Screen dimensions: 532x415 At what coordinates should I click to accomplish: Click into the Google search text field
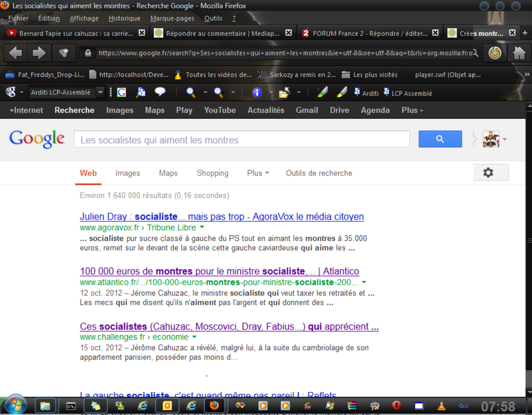pos(242,140)
